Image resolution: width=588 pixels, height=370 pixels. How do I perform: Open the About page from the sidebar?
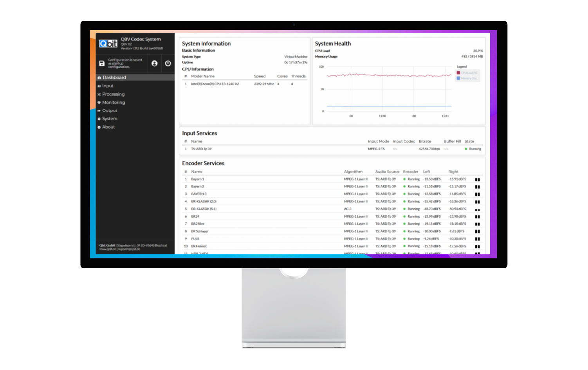coord(108,127)
